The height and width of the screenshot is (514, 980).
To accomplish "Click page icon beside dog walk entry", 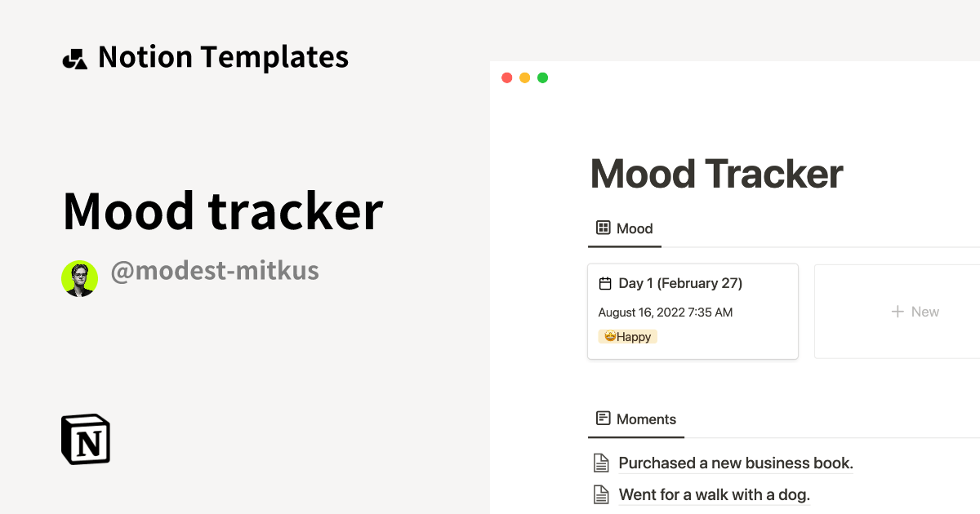I will 601,494.
